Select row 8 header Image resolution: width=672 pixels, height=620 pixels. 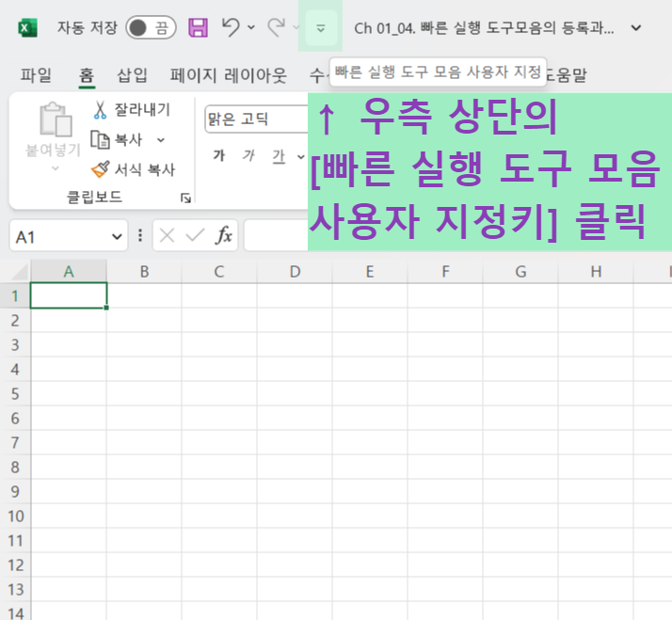coord(15,467)
